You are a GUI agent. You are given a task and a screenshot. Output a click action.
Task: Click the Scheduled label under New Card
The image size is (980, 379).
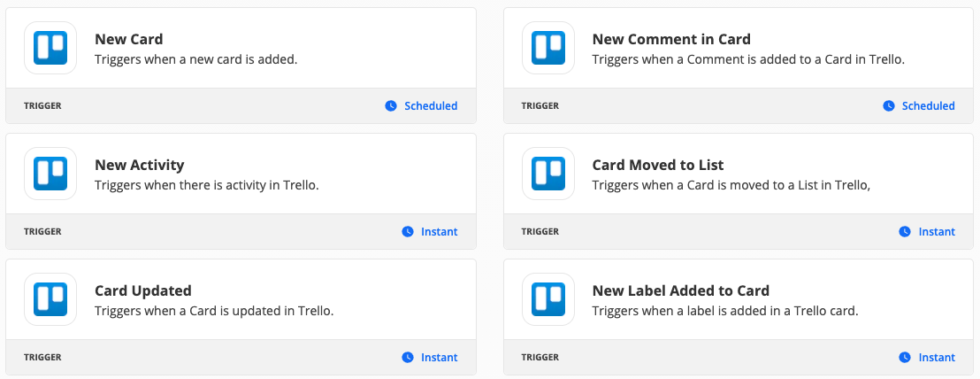coord(431,106)
